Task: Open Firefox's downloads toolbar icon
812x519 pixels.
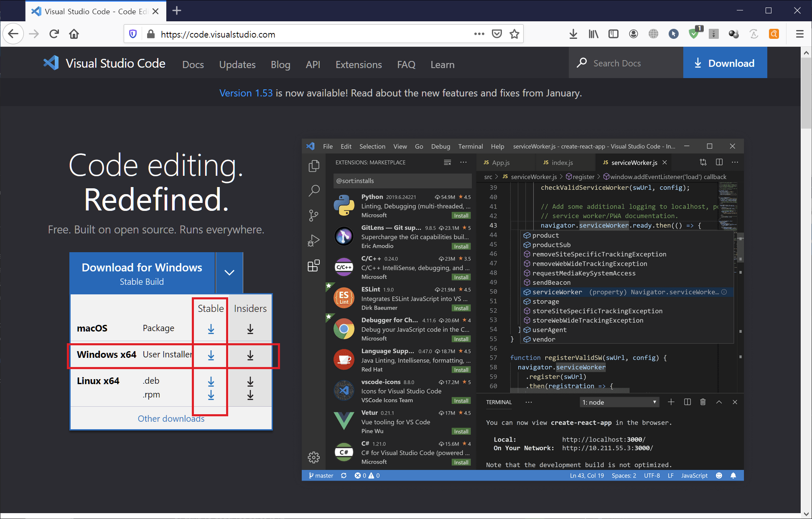Action: point(573,34)
